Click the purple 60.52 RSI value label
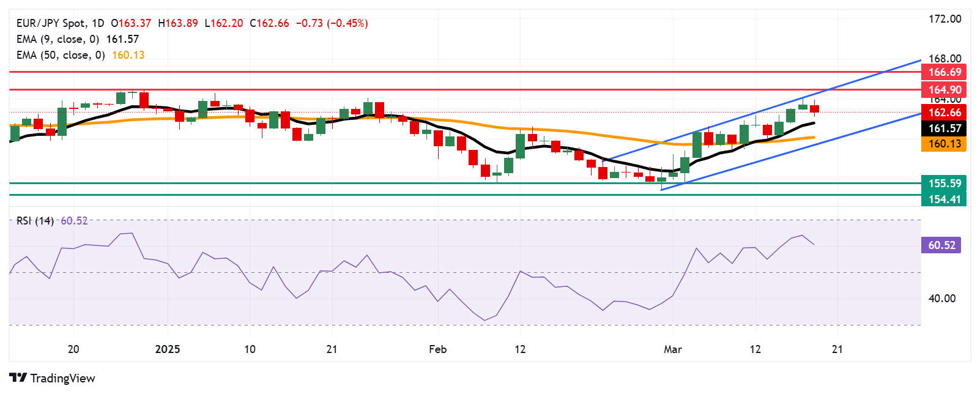Screen dimensions: 980x394 tap(941, 245)
